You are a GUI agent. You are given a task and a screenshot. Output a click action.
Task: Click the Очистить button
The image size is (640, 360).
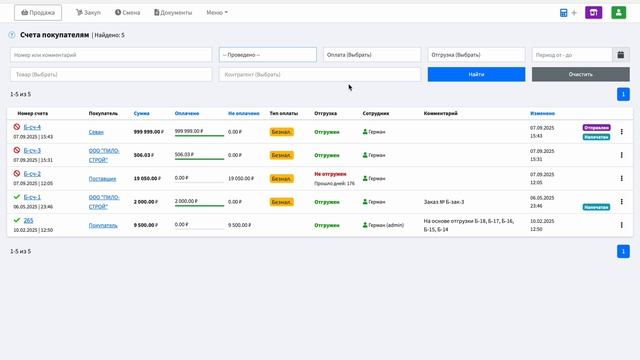[580, 74]
